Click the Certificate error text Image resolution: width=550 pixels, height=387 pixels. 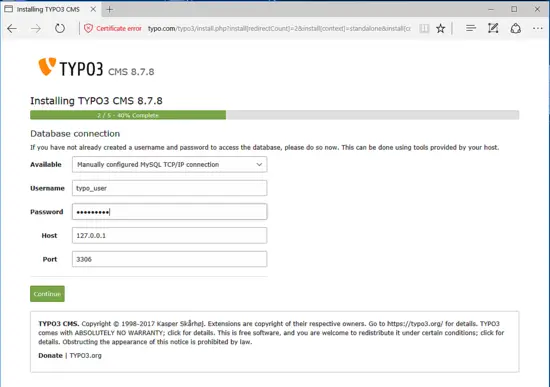pos(119,28)
